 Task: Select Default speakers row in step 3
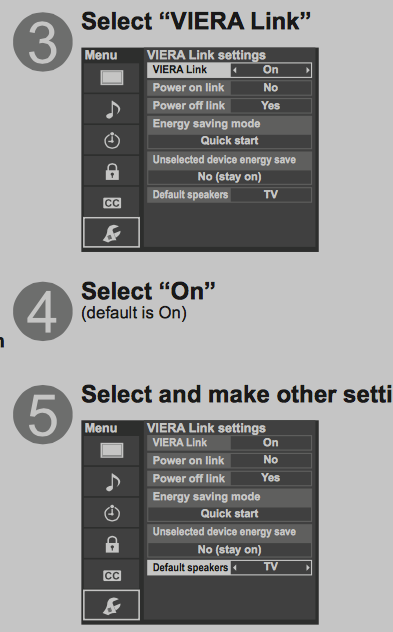229,195
